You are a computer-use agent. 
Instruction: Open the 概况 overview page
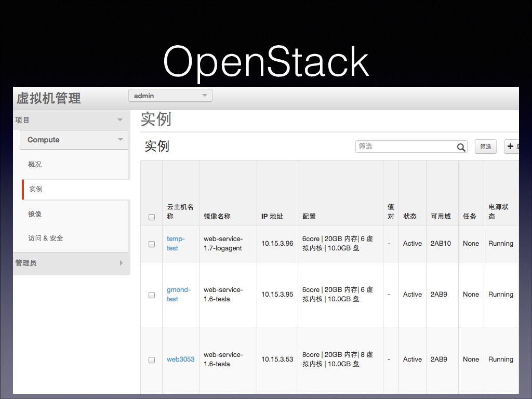point(35,165)
